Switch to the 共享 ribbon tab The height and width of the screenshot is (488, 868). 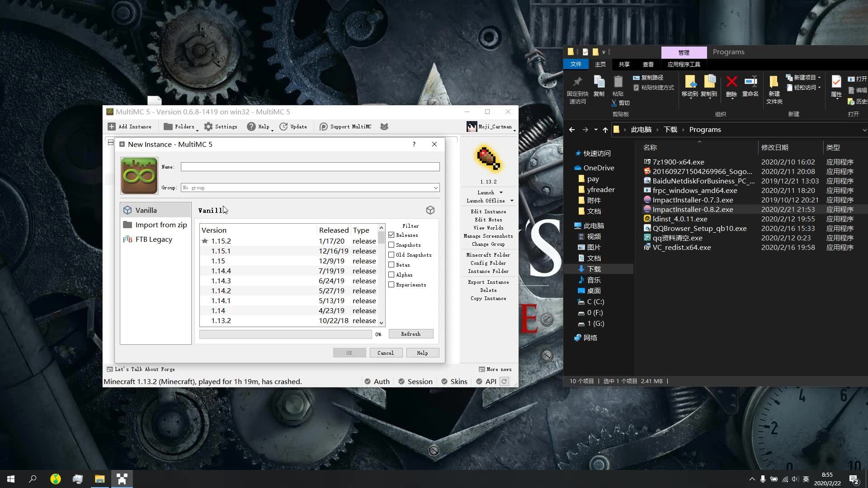pyautogui.click(x=624, y=64)
